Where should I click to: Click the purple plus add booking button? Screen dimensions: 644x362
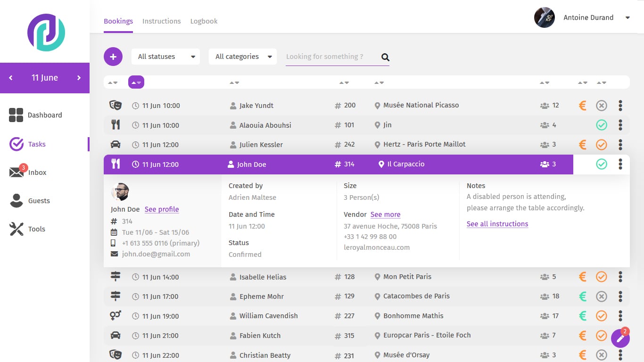[x=113, y=57]
